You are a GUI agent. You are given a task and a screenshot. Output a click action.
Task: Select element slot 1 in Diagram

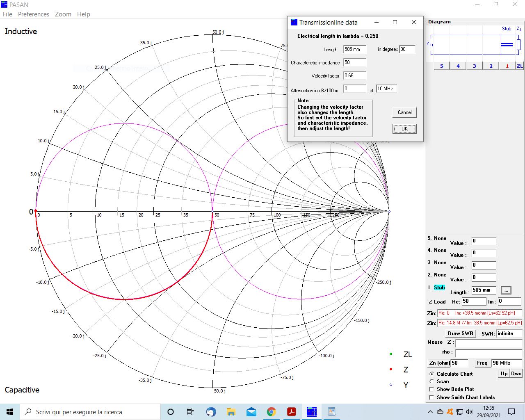[x=507, y=66]
